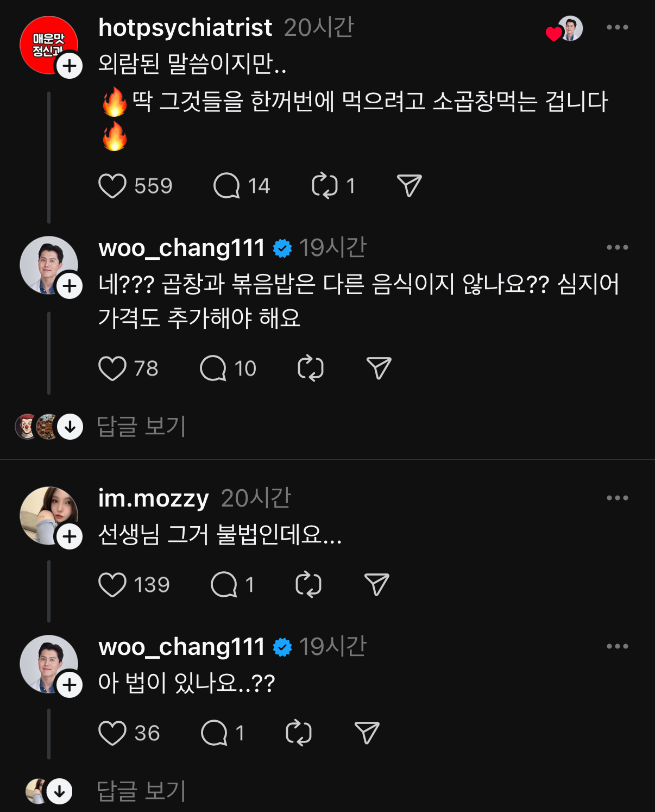Viewport: 655px width, 812px height.
Task: Share hotpsychiatrist's post via paper plane icon
Action: 409,186
